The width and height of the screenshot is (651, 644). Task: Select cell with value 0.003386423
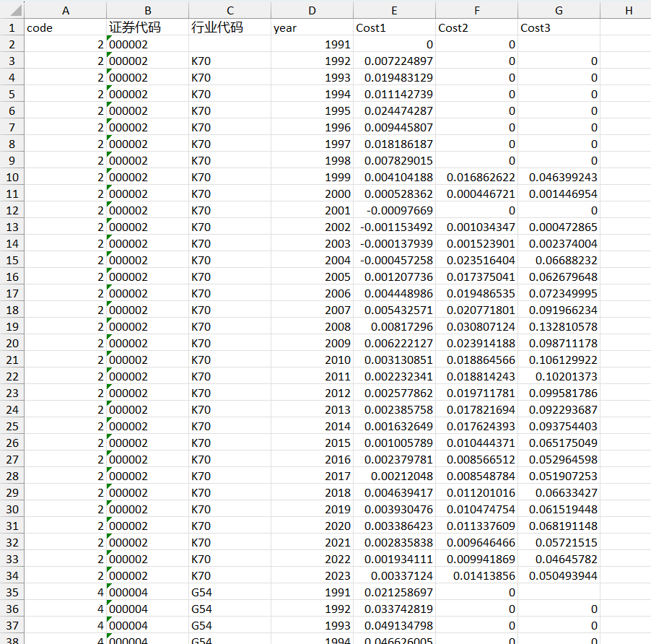394,526
